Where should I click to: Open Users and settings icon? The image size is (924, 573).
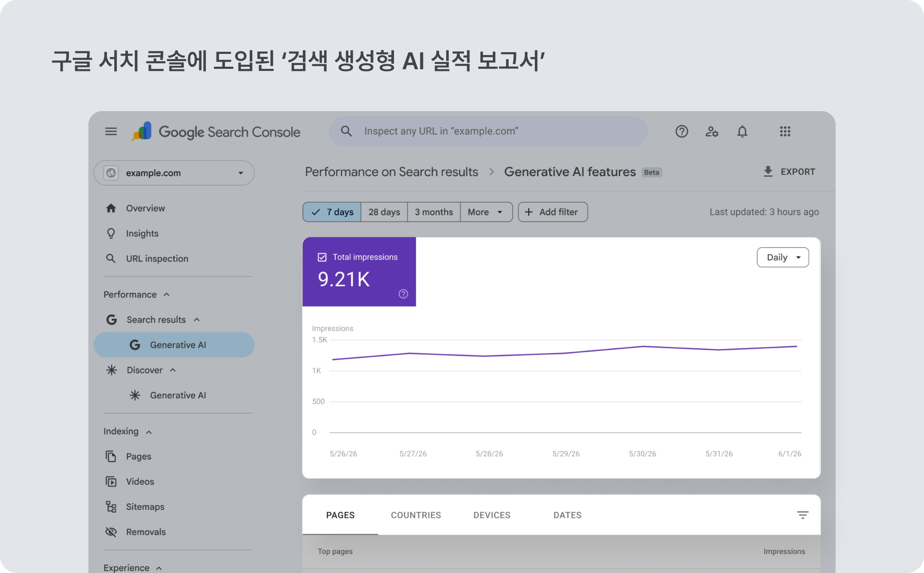pos(712,131)
